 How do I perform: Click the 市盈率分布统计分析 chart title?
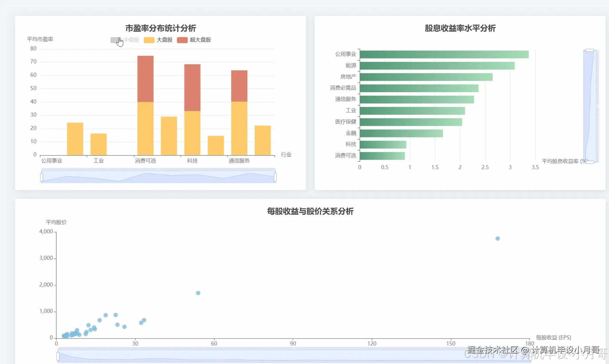tap(160, 28)
